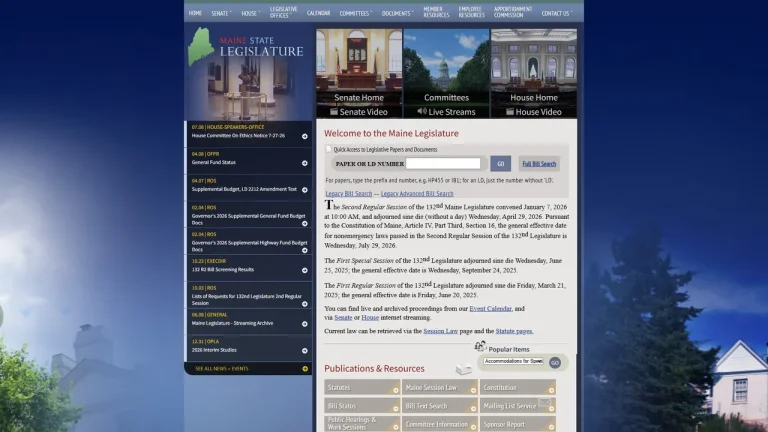Click the House Video label
Image resolution: width=768 pixels, height=432 pixels.
pyautogui.click(x=538, y=112)
